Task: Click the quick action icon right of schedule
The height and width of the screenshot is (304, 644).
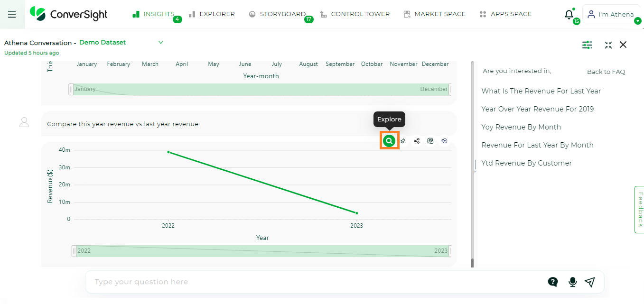Action: [444, 141]
